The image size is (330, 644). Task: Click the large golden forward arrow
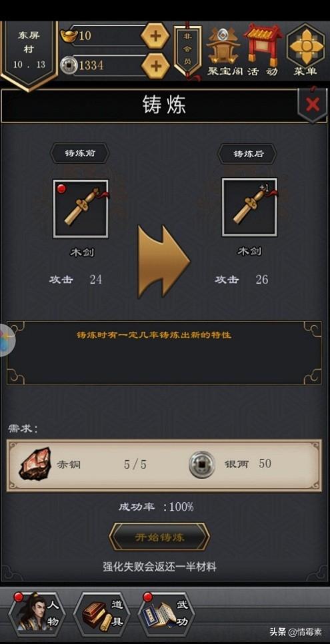click(163, 262)
